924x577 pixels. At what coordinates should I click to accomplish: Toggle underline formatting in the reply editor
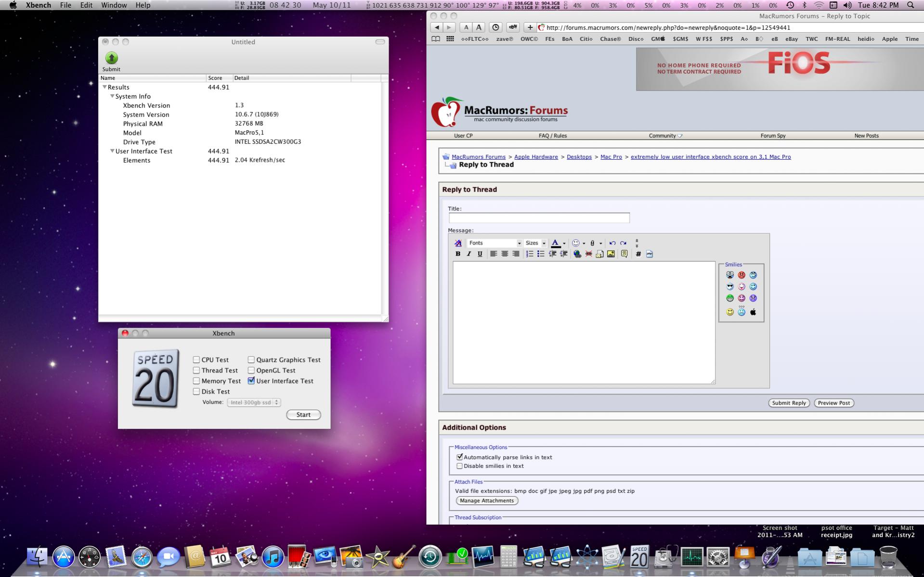[x=480, y=254]
